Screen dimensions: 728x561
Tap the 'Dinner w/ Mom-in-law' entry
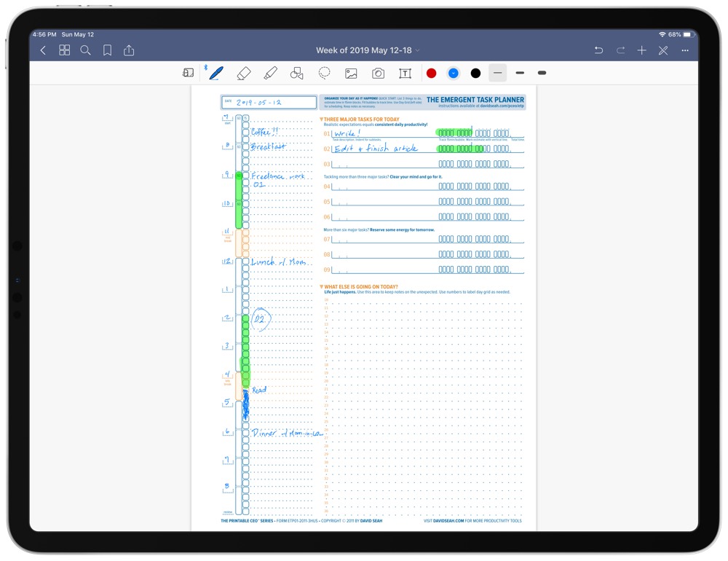pos(287,433)
